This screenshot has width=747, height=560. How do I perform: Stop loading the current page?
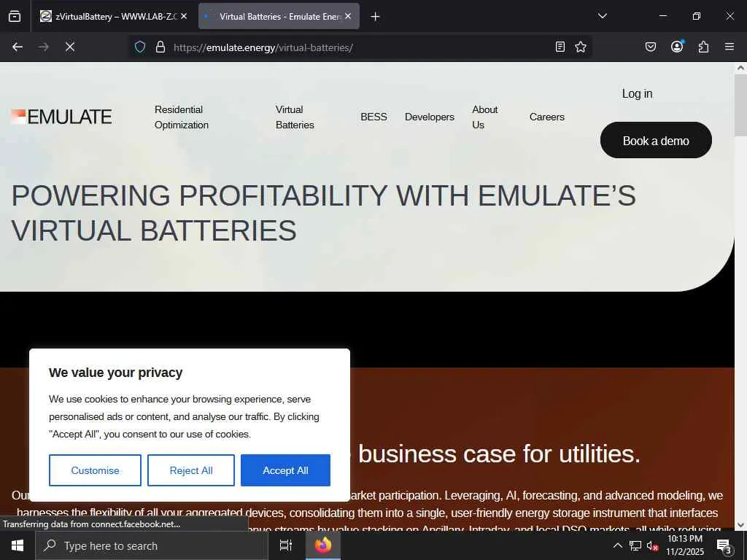pyautogui.click(x=70, y=47)
